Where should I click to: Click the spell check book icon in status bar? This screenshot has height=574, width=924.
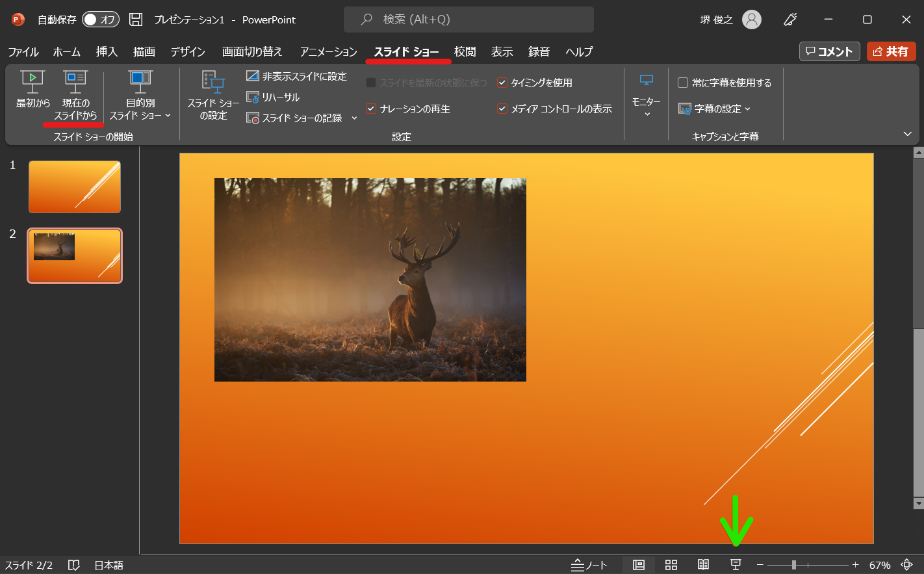pos(74,565)
